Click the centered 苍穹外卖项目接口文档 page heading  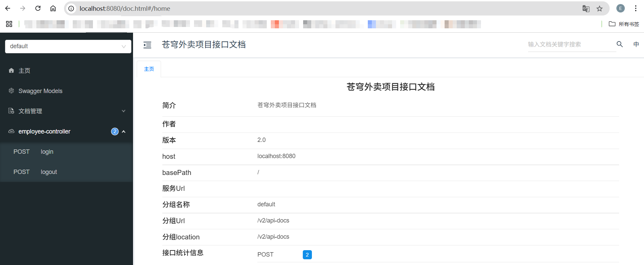tap(390, 87)
